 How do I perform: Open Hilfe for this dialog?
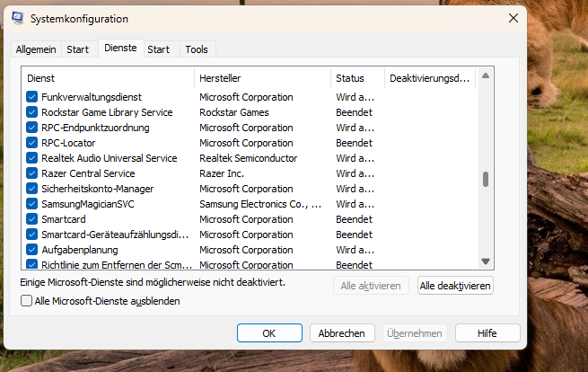point(487,333)
